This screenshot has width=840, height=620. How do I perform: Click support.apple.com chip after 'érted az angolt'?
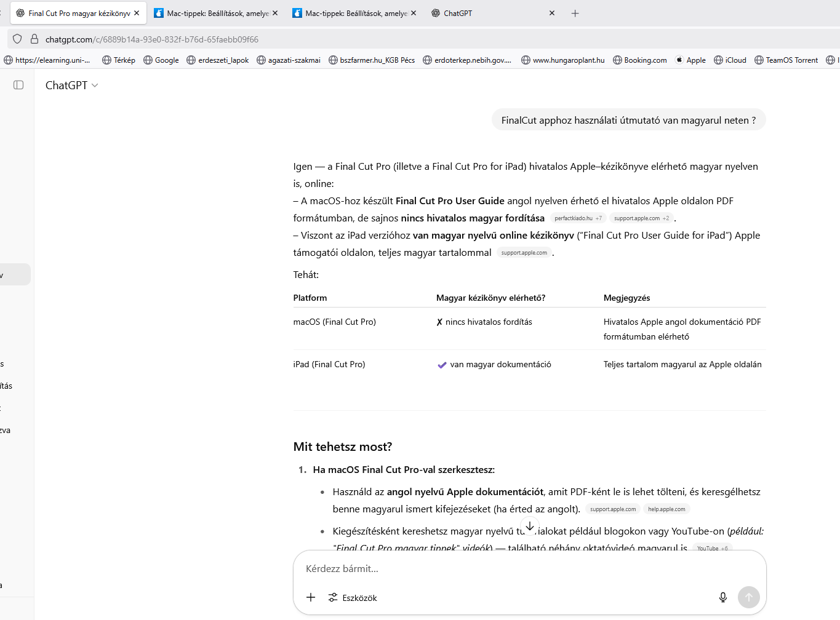point(613,509)
